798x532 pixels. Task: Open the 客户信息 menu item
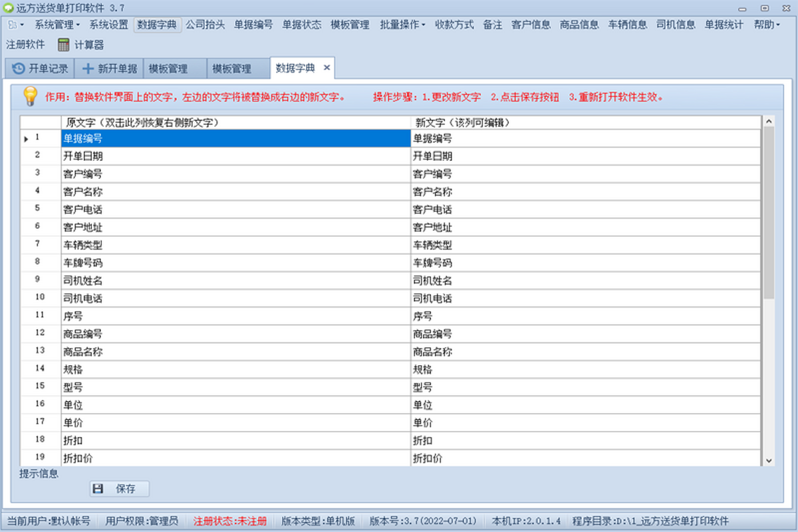pos(531,25)
